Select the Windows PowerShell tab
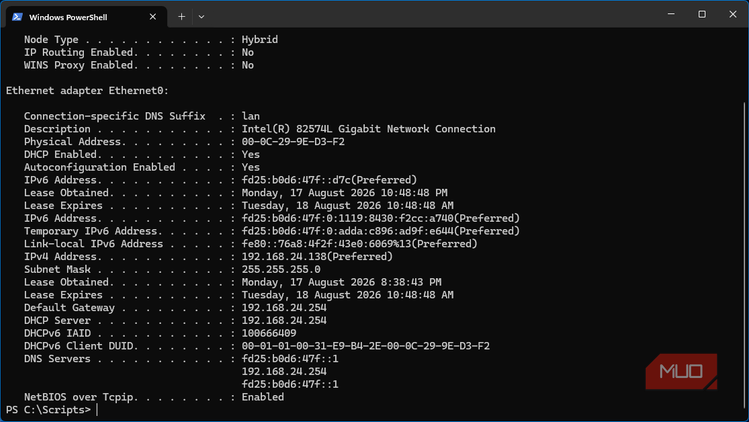The image size is (749, 422). 86,17
